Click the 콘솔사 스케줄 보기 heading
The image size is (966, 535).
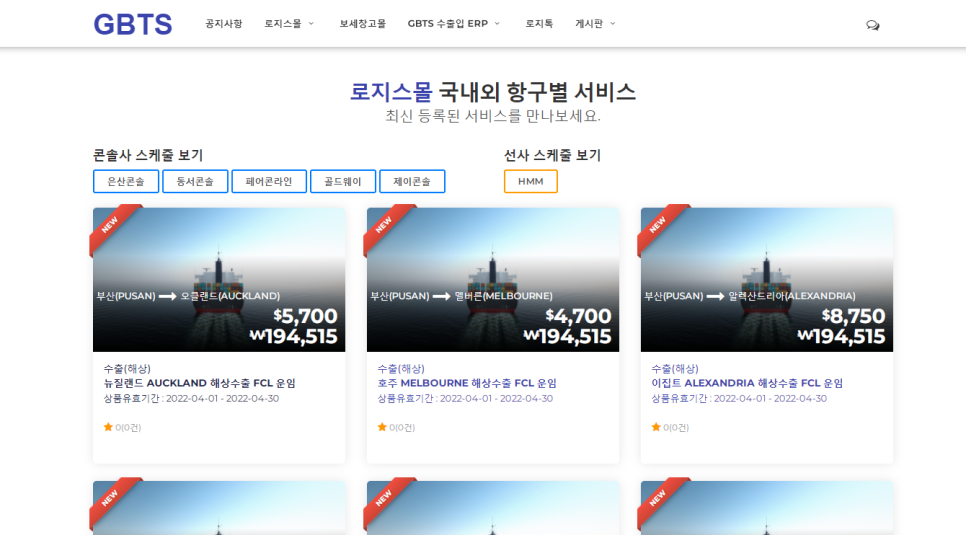coord(148,155)
